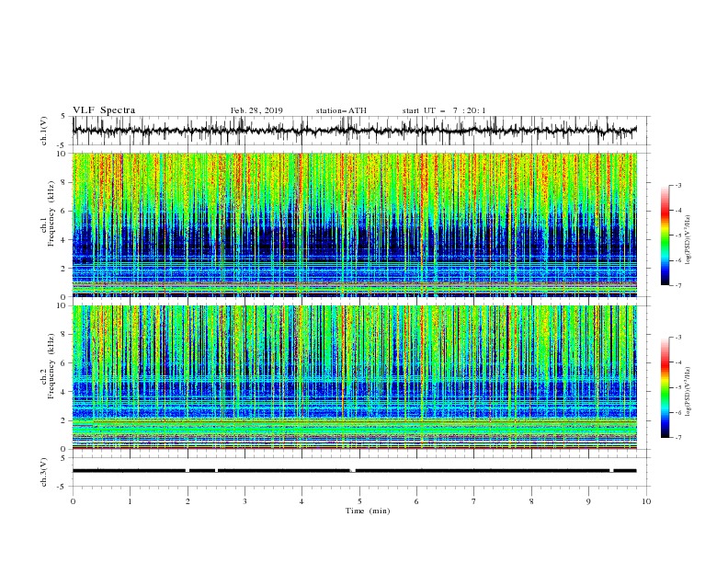This screenshot has height=563, width=728.
Task: Select the ch.1 colorbar "log(PSD)(V²/Hz)" label
Action: point(688,240)
